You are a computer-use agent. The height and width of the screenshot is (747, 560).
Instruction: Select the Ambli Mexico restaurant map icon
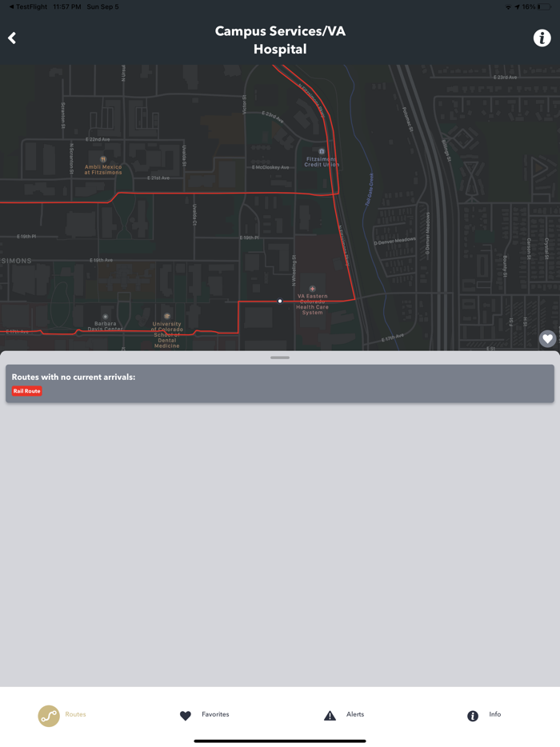(x=103, y=159)
